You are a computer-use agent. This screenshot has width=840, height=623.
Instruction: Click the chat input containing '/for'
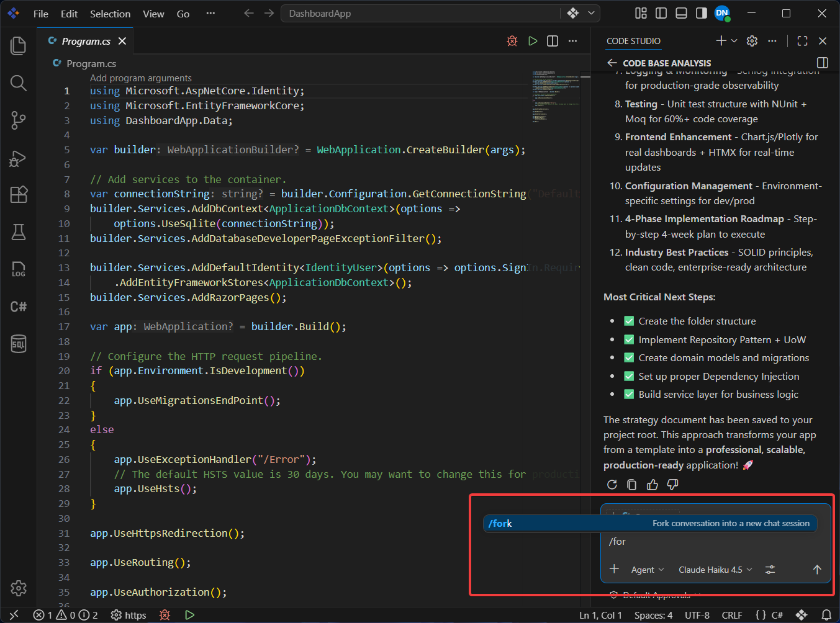715,542
